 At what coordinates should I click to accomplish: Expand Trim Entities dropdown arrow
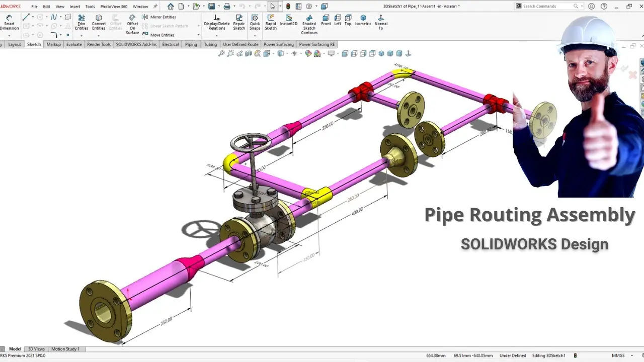(x=82, y=36)
